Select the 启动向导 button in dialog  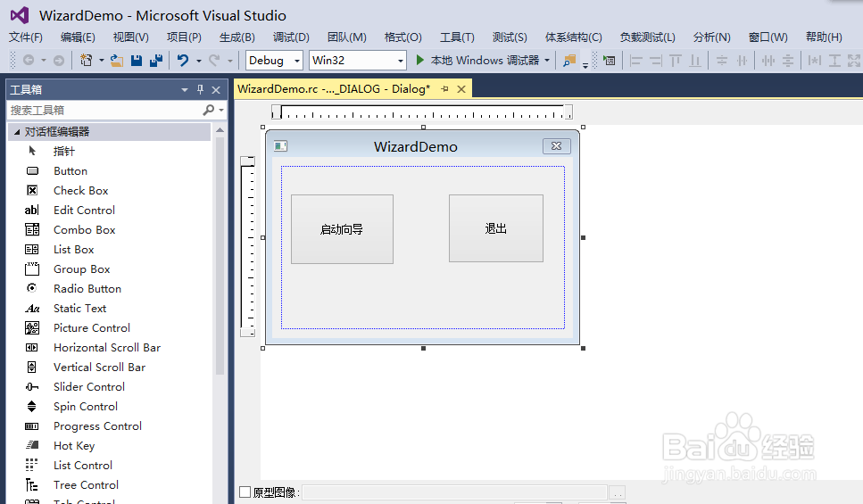(x=342, y=229)
